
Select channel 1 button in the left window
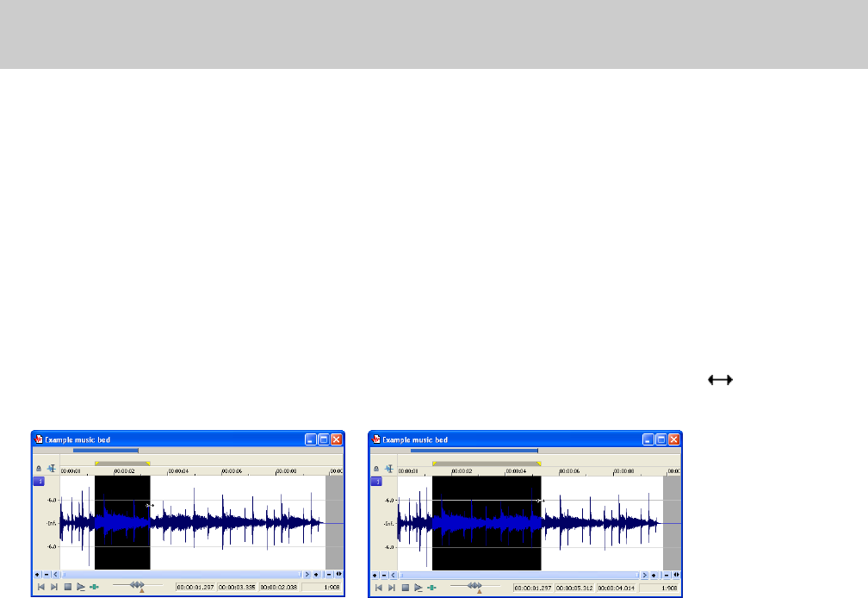(x=39, y=481)
